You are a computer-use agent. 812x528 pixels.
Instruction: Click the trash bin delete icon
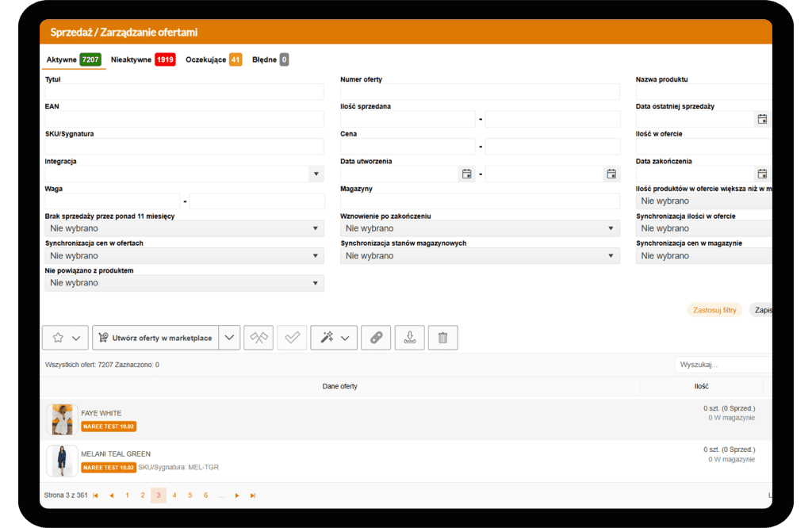442,338
